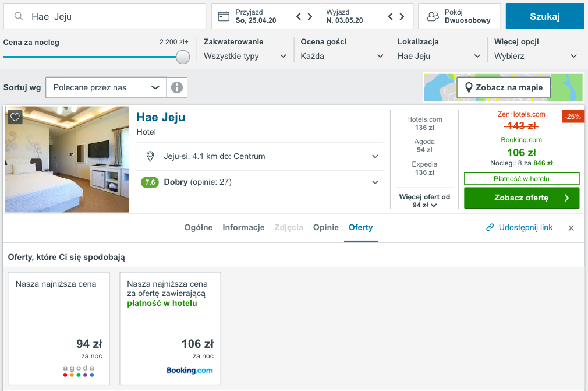Switch to the Informacje tab

[243, 227]
